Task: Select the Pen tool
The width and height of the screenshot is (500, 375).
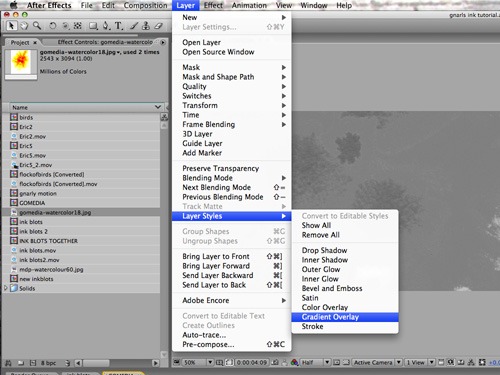Action: (106, 26)
